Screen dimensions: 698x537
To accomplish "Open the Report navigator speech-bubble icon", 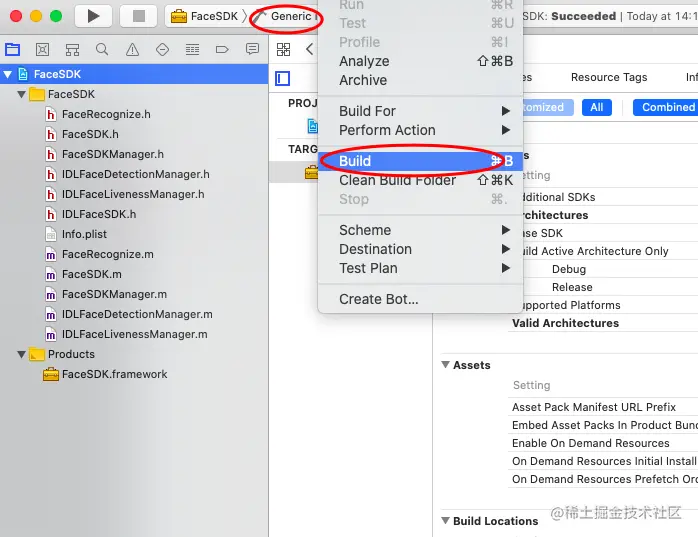I will tap(252, 49).
